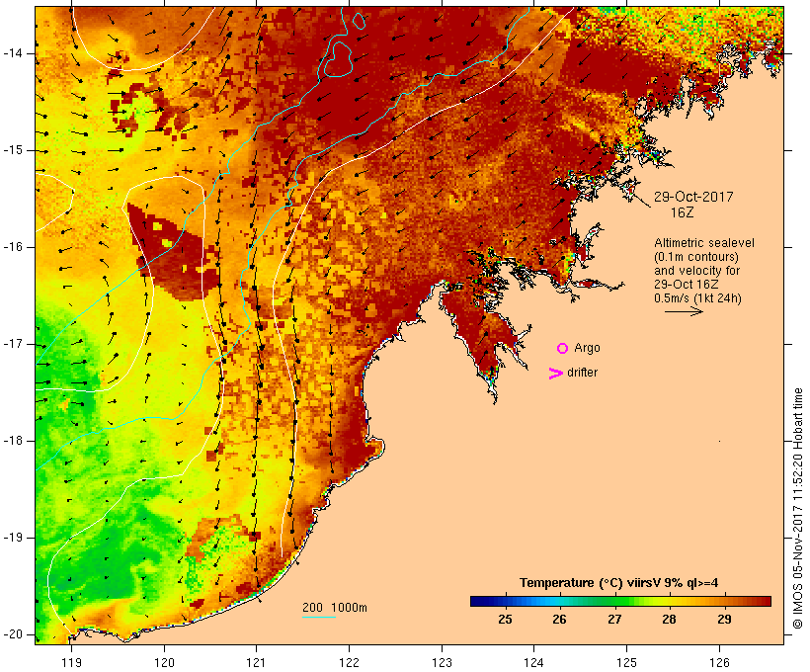Click the 'drifter' legend label
Screen dimensions: 810x672
(582, 373)
